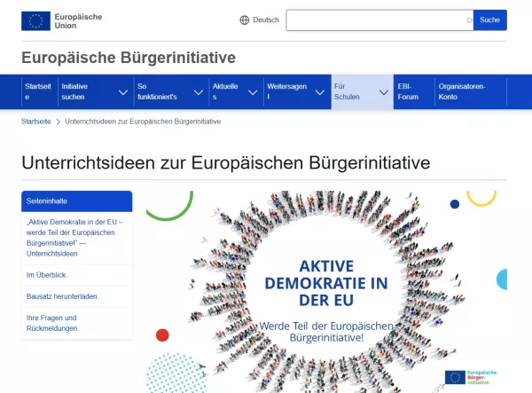The image size is (532, 393).
Task: Click the Aktive Demokratie banner image
Action: point(326,292)
